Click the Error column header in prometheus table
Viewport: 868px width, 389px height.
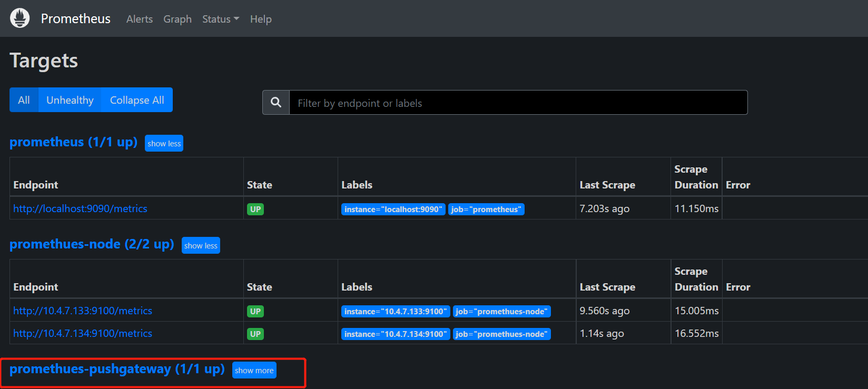point(738,185)
